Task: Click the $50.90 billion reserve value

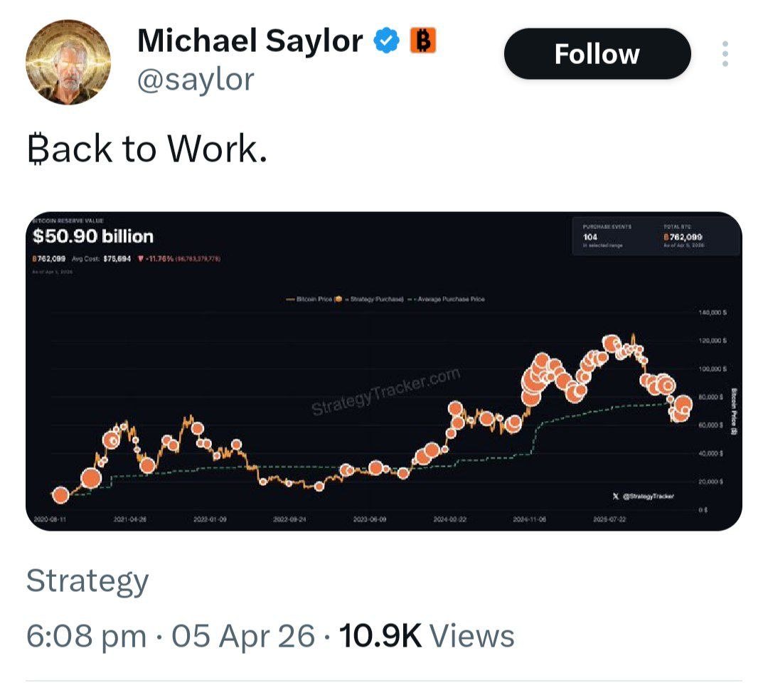Action: (93, 237)
